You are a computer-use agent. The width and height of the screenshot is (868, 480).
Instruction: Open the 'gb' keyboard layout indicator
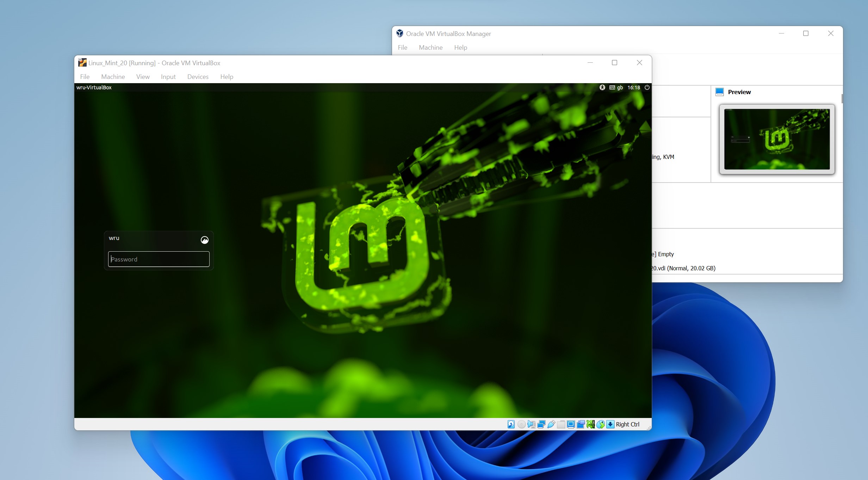click(x=619, y=87)
